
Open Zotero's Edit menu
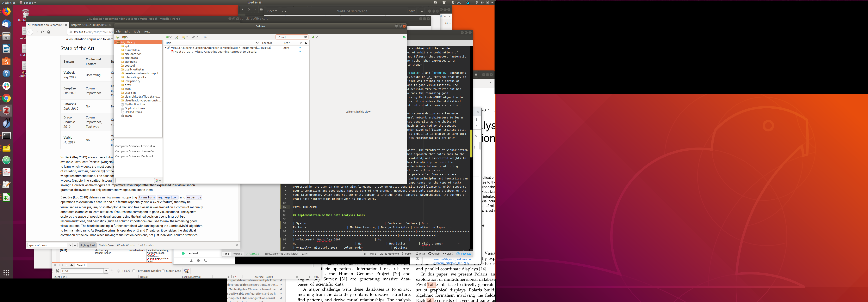(127, 32)
